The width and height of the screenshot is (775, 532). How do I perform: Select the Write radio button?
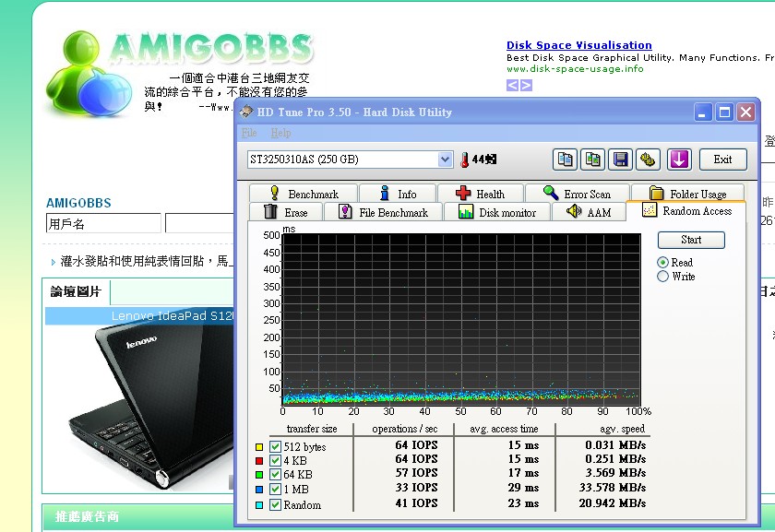662,277
